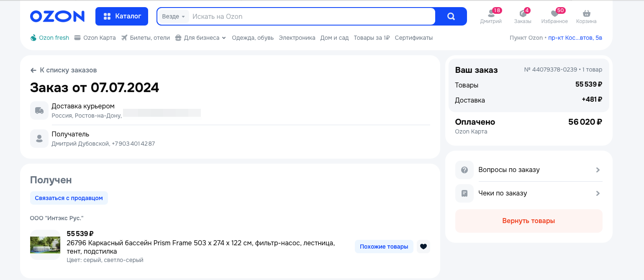644x280 pixels.
Task: Click the Заказ от 07.07.2024 heading
Action: (x=95, y=87)
